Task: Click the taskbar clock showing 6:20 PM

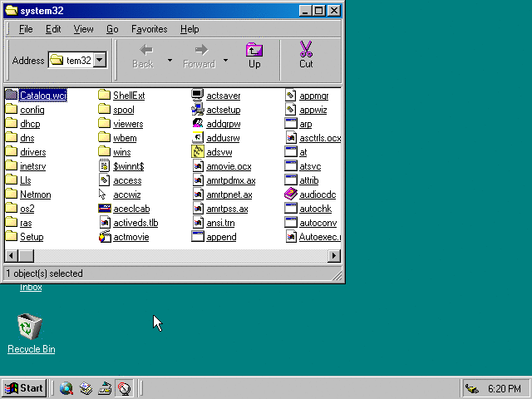Action: tap(505, 388)
